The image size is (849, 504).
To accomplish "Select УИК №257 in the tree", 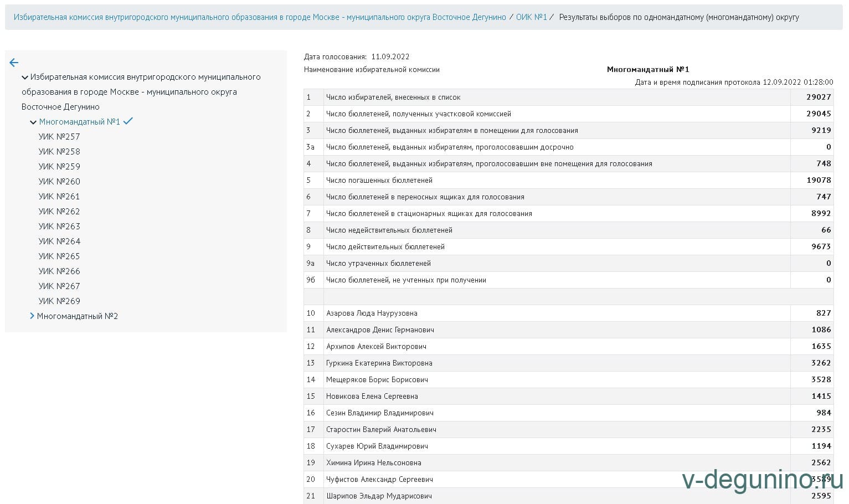I will (59, 137).
